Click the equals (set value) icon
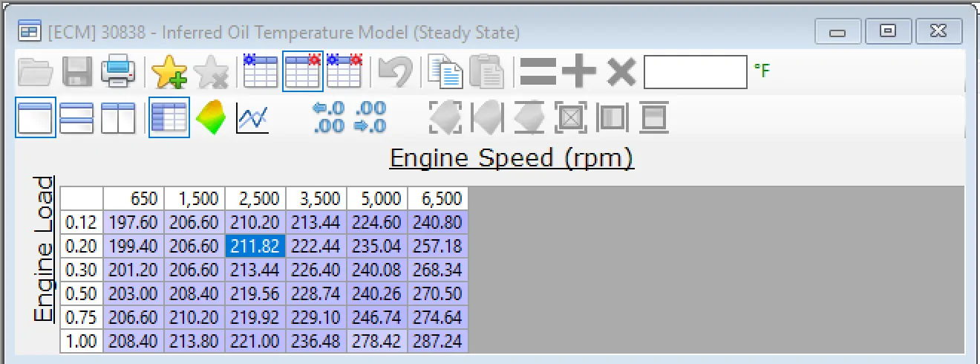The height and width of the screenshot is (364, 980). click(x=538, y=72)
